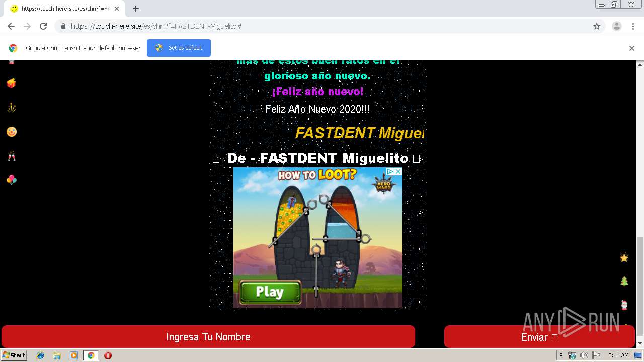Image resolution: width=644 pixels, height=362 pixels.
Task: Open the Chrome profile avatar
Action: 616,26
